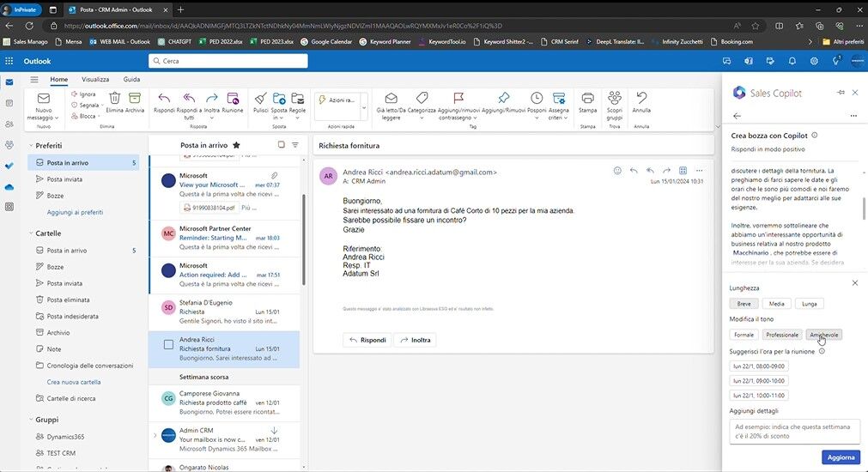The image size is (868, 472).
Task: Switch to the Home ribbon tab
Action: [58, 79]
